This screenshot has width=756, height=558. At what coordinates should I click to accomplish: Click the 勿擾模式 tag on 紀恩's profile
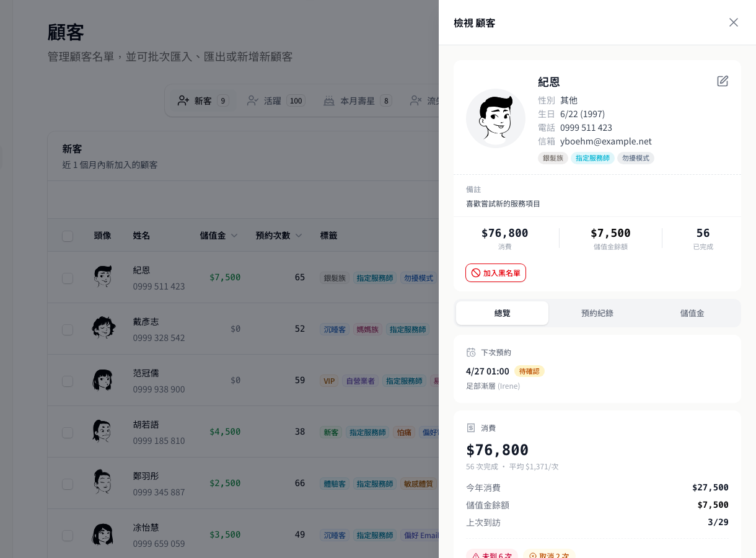click(x=636, y=158)
